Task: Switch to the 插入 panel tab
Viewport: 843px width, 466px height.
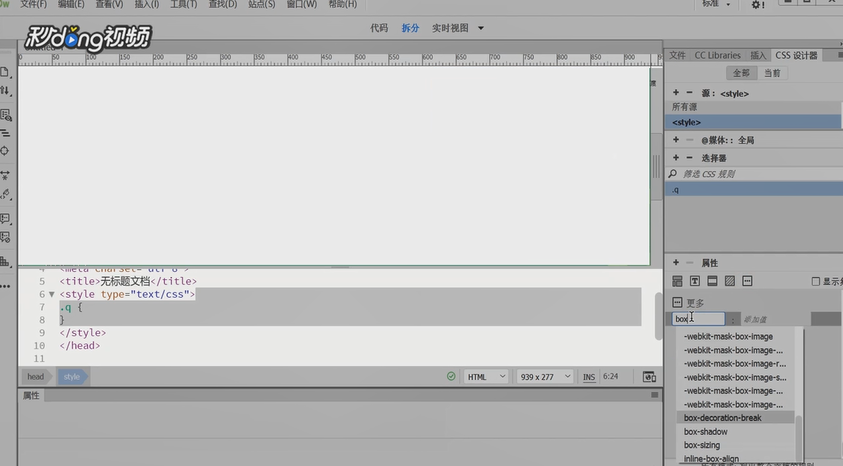Action: click(758, 55)
